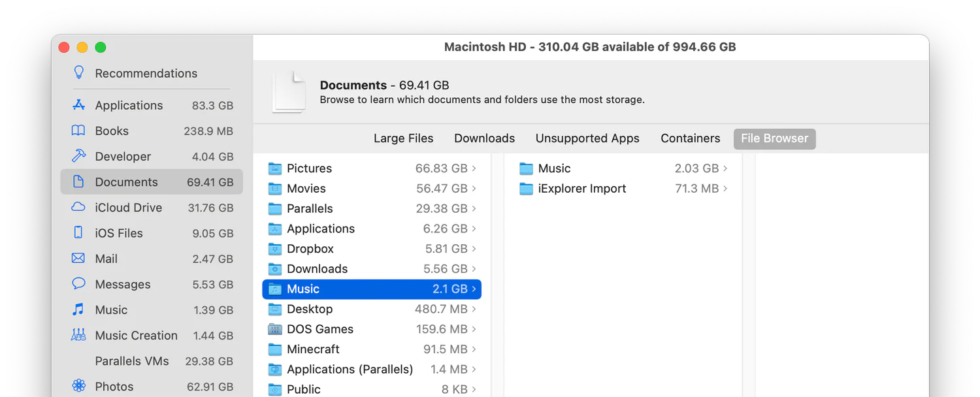Expand the Downloads folder chevron
This screenshot has height=397, width=980.
click(x=474, y=269)
